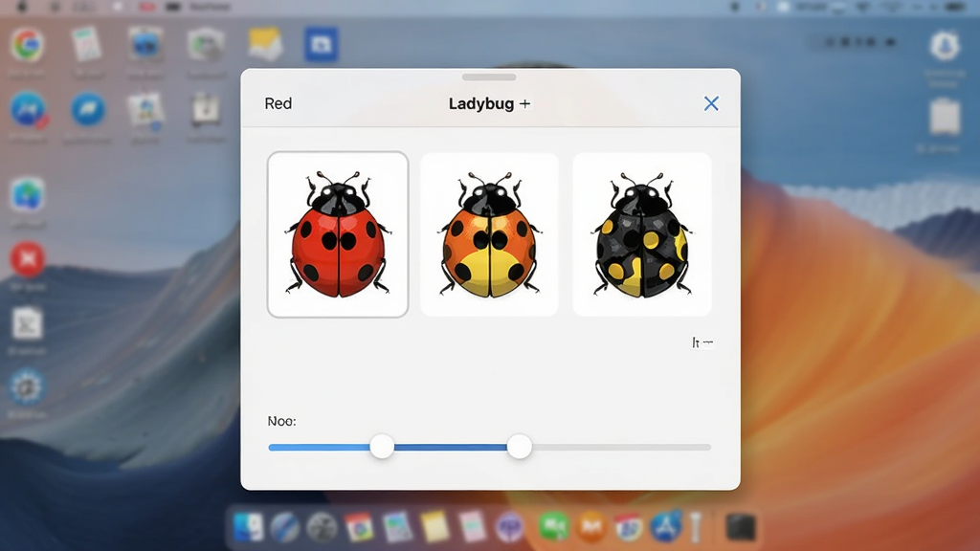980x551 pixels.
Task: Open the blue round icon with red badge
Action: (x=28, y=111)
